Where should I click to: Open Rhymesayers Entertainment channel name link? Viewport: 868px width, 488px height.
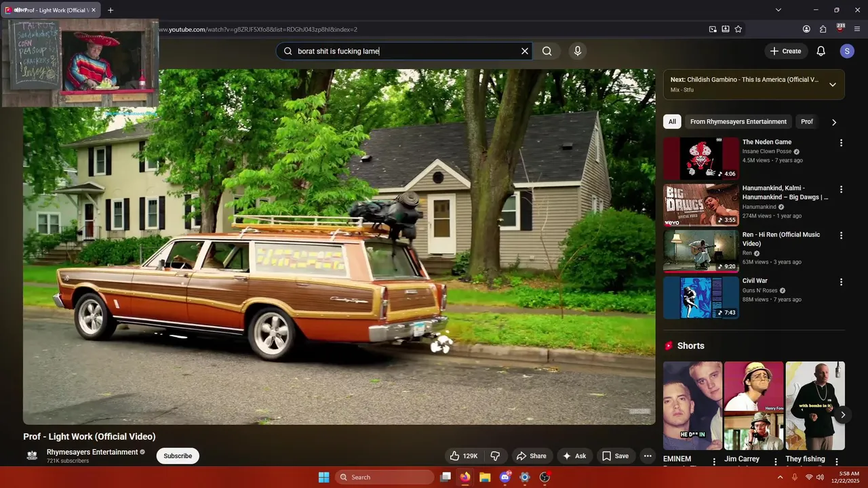tap(92, 452)
